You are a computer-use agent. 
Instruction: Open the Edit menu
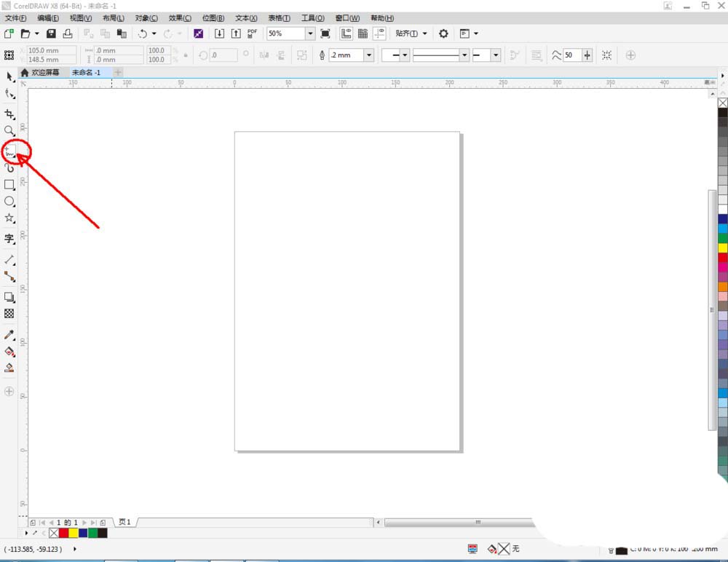pos(48,18)
